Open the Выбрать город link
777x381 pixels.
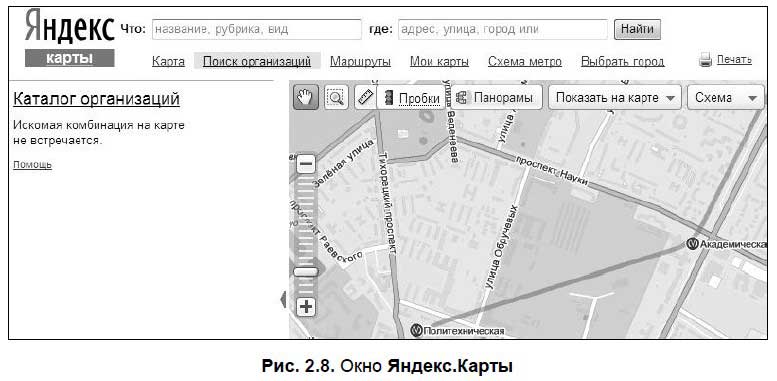[622, 61]
